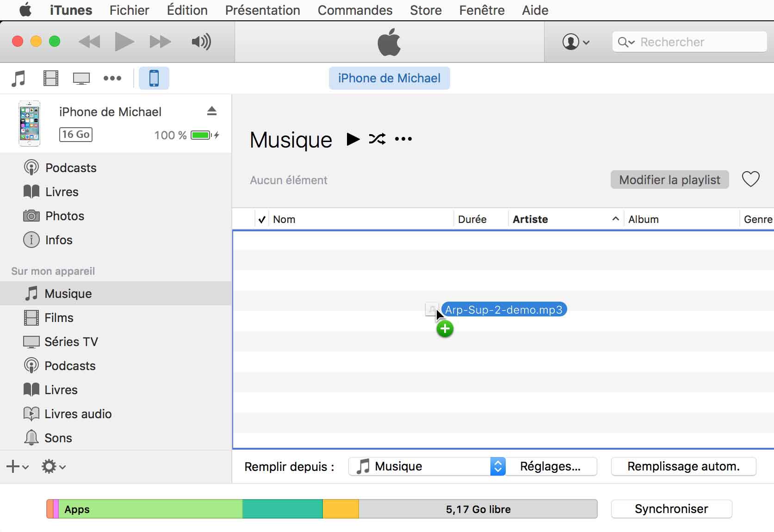Click the Réglages... button
774x532 pixels.
[x=550, y=466]
